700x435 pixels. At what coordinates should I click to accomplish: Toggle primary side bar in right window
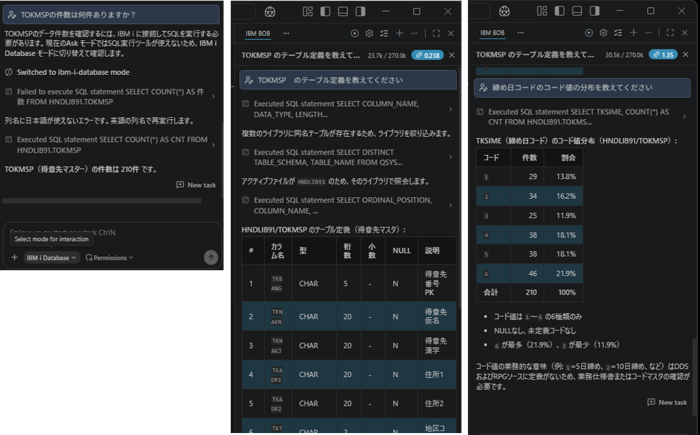559,11
